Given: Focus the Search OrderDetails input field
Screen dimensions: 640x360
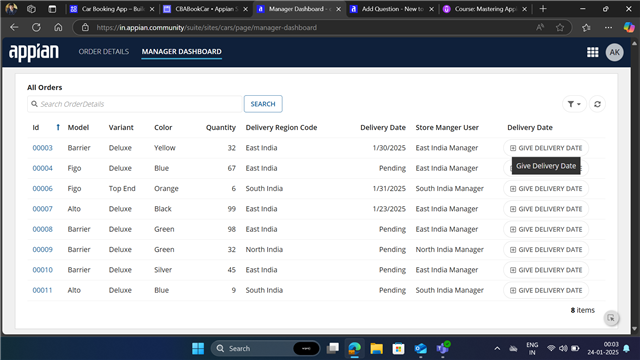Looking at the screenshot, I should pos(135,104).
